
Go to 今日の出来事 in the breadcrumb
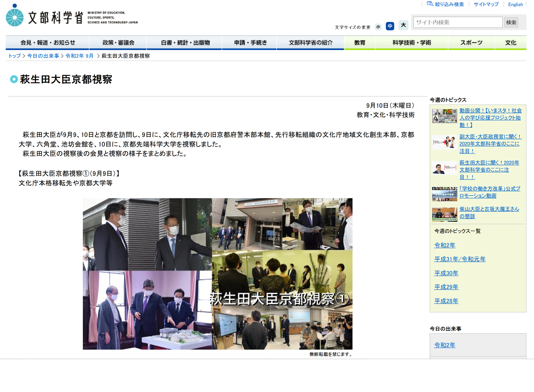coord(43,56)
